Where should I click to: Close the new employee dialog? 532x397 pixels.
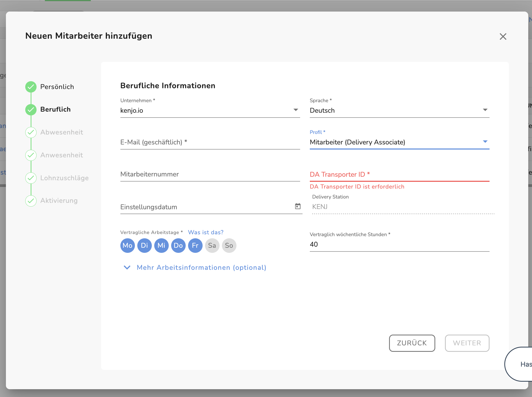click(x=503, y=37)
